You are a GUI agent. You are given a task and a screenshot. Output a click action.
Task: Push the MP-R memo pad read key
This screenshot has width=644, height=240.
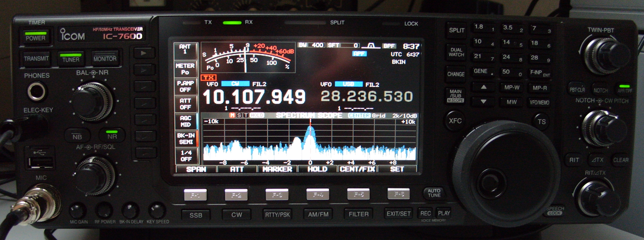pyautogui.click(x=540, y=88)
